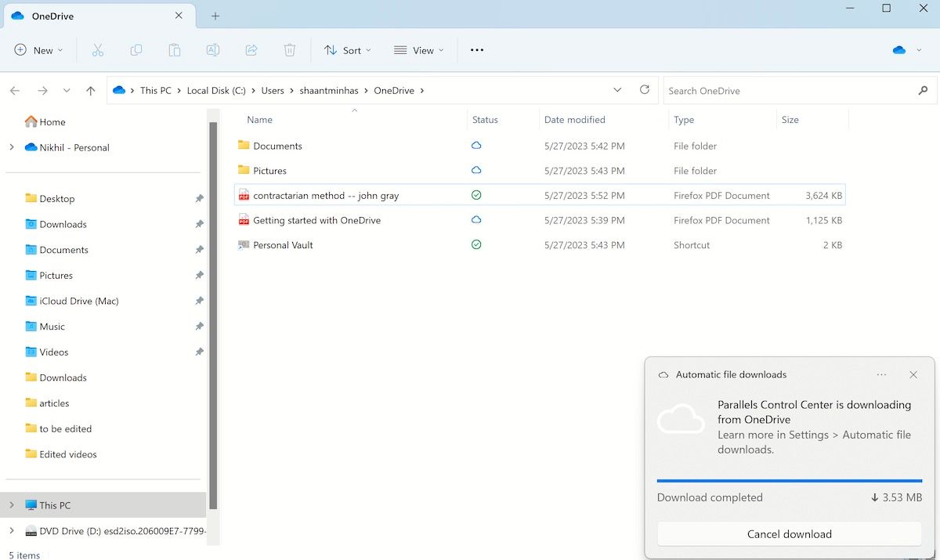Click the Copy icon in the toolbar

(136, 49)
